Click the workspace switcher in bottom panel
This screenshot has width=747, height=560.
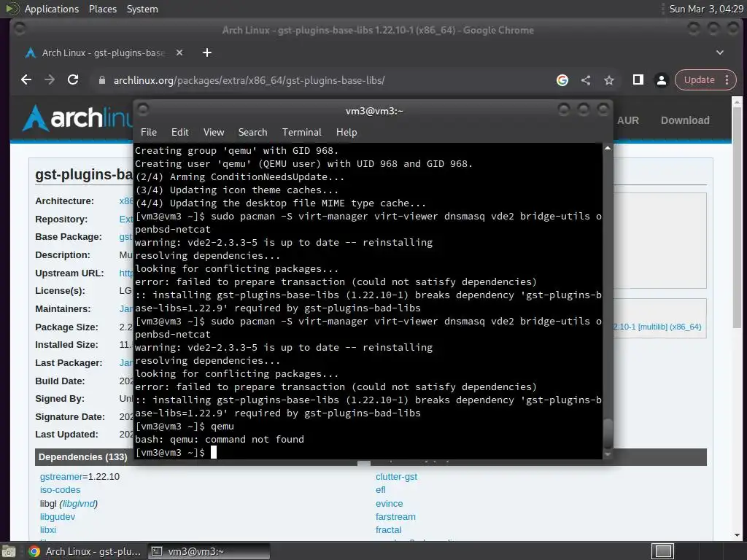pyautogui.click(x=662, y=551)
